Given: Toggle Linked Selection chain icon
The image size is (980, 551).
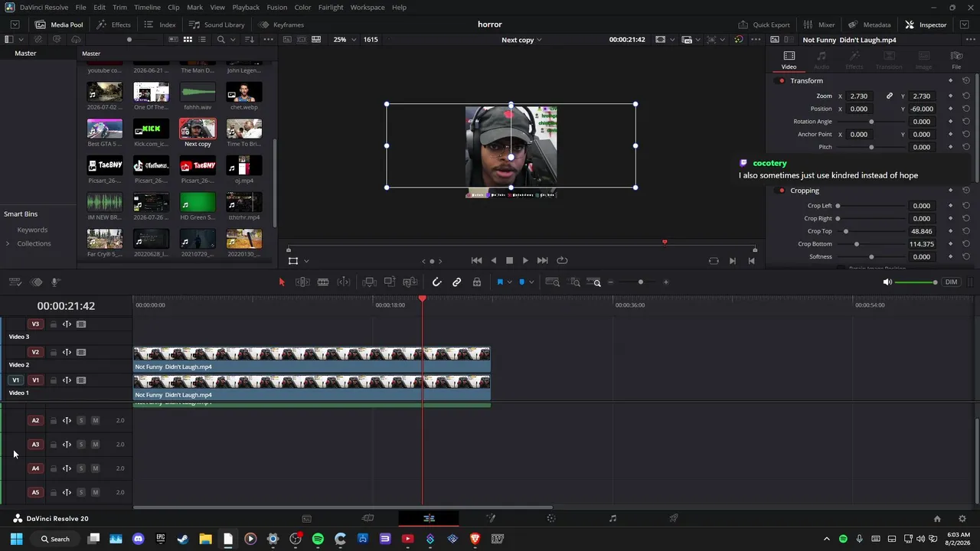Looking at the screenshot, I should [457, 282].
